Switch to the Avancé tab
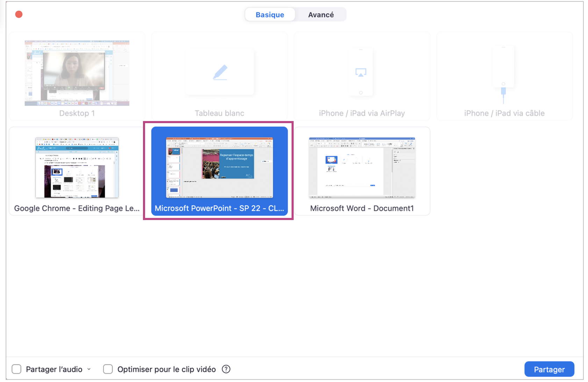Viewport: 588px width, 382px height. (x=321, y=15)
